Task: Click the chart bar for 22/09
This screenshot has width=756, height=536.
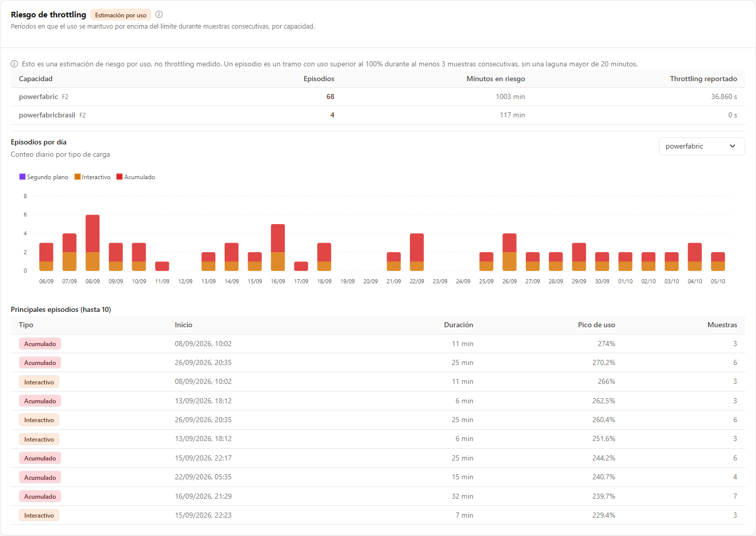Action: click(x=417, y=252)
